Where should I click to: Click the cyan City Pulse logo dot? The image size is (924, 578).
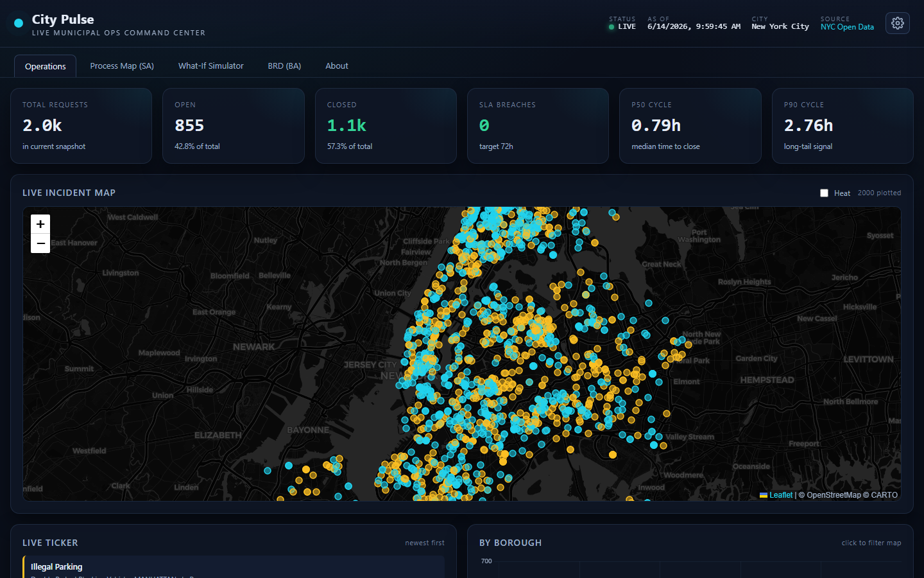[19, 23]
